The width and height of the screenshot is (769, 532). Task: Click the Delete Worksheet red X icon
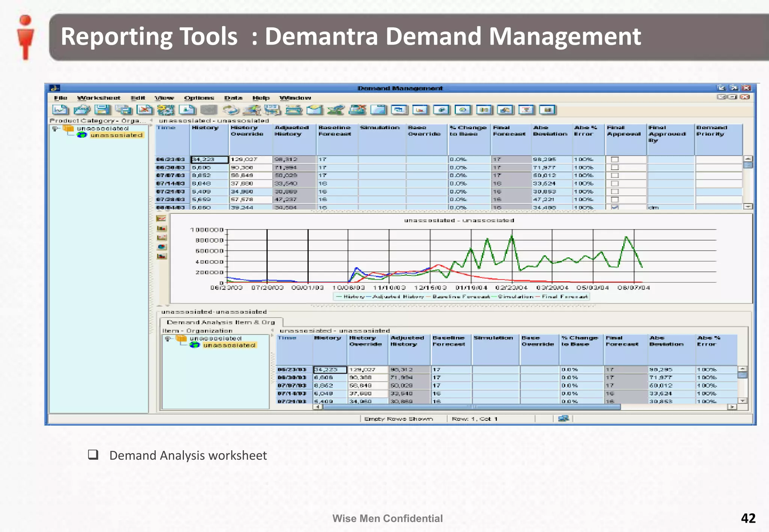pyautogui.click(x=145, y=110)
